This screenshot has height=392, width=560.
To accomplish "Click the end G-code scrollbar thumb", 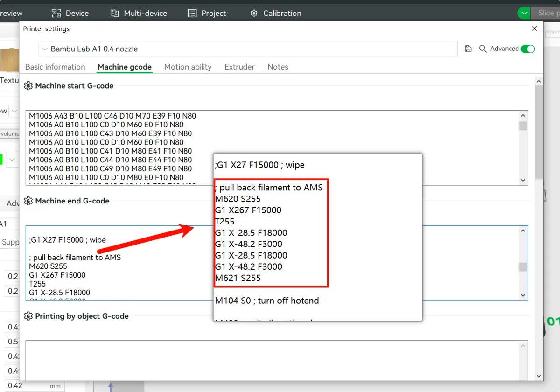I will (523, 267).
